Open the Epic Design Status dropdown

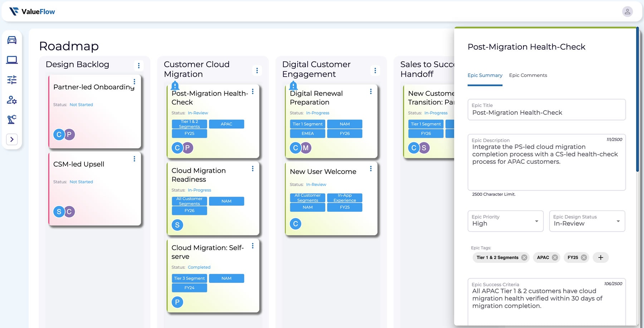pyautogui.click(x=587, y=221)
